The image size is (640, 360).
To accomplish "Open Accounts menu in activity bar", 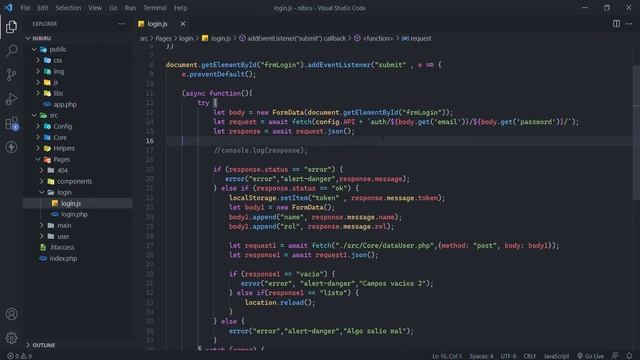I will coord(11,314).
